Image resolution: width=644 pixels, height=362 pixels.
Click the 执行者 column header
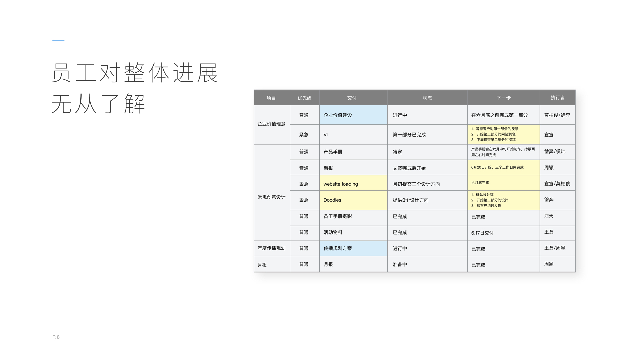click(x=557, y=98)
